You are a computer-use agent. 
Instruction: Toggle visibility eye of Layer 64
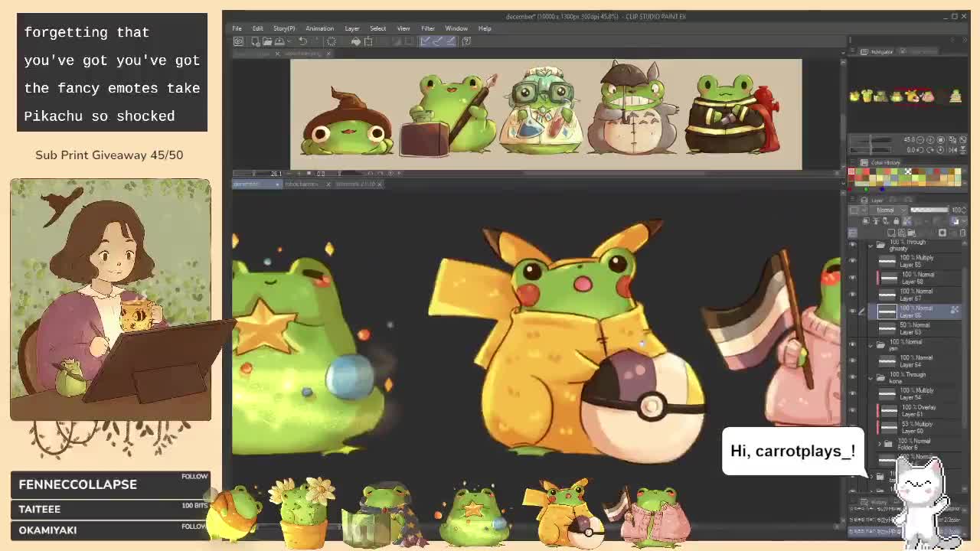click(x=853, y=360)
